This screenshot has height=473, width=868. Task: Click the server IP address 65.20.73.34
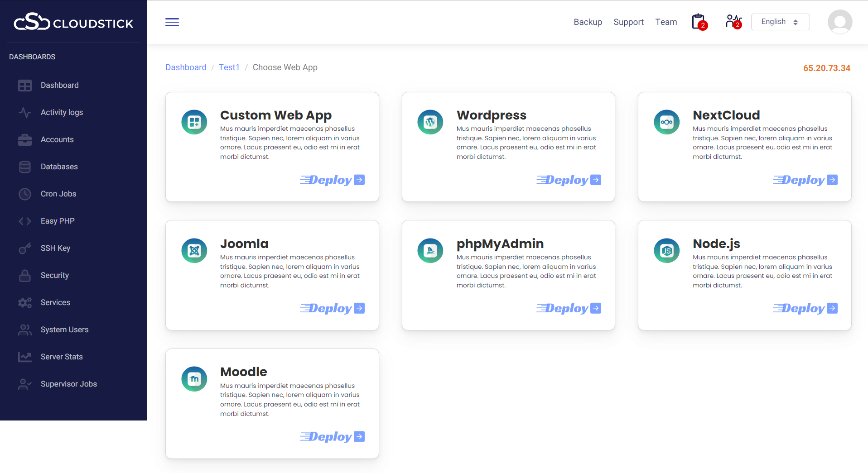[x=826, y=68]
